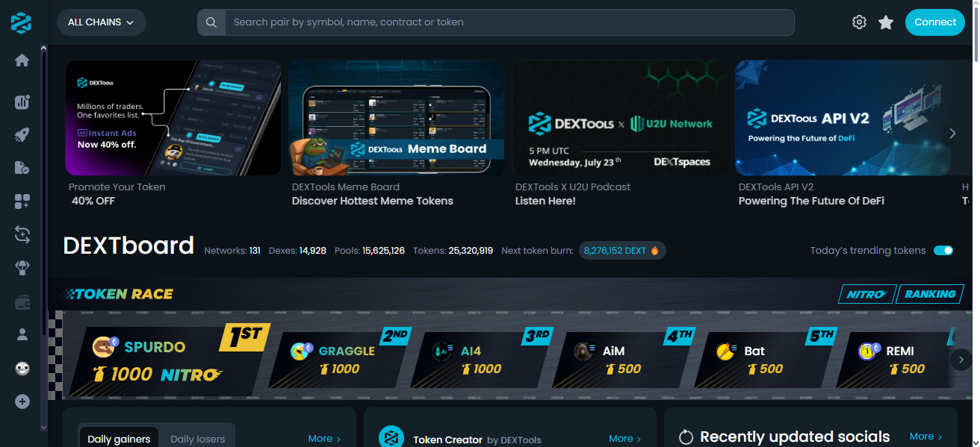The image size is (980, 447).
Task: Go to Home via sidebar house icon
Action: [22, 60]
